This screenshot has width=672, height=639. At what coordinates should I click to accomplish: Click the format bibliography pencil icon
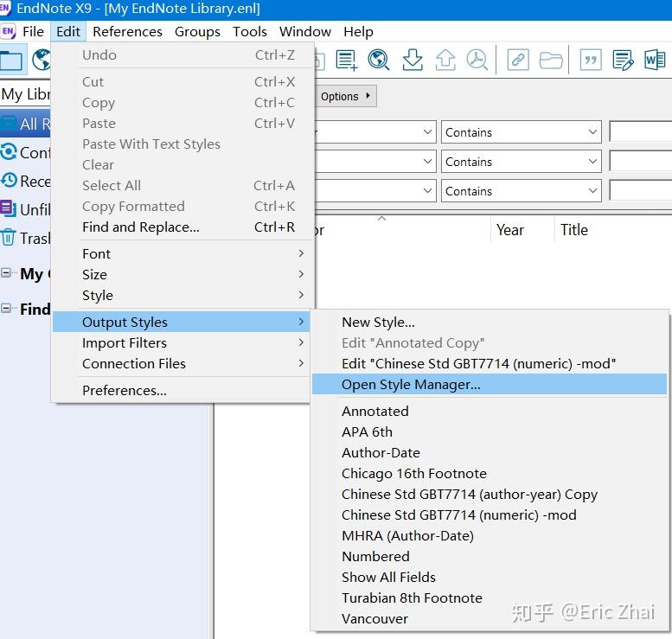623,60
